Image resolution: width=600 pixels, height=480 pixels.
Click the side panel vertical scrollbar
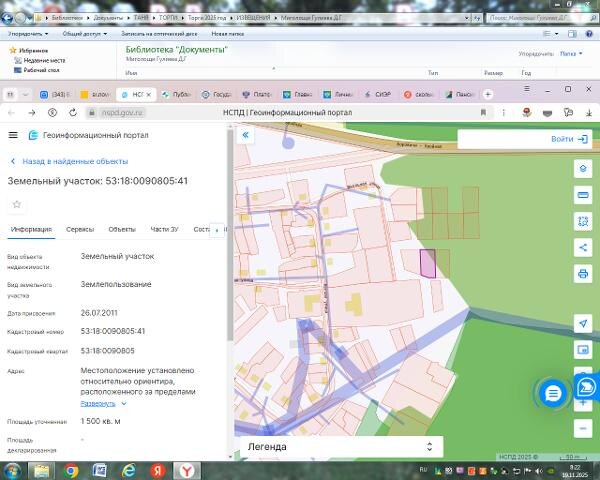(x=230, y=235)
